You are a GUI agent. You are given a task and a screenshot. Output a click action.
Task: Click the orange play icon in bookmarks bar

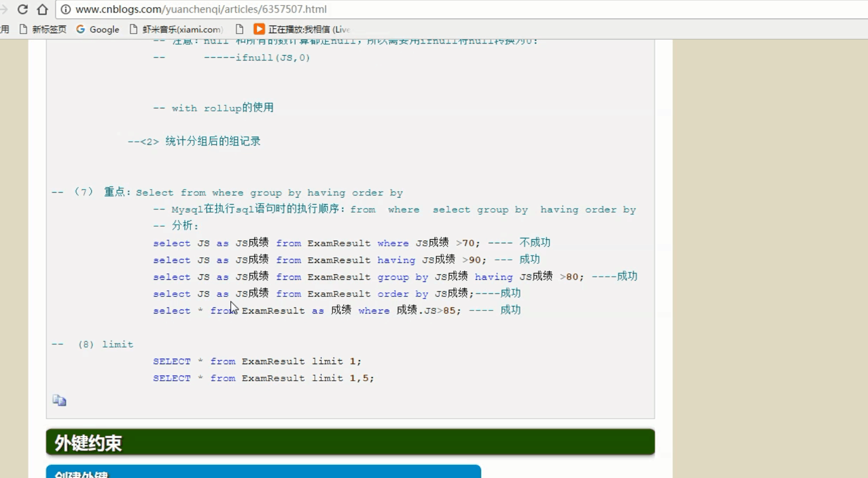click(259, 29)
